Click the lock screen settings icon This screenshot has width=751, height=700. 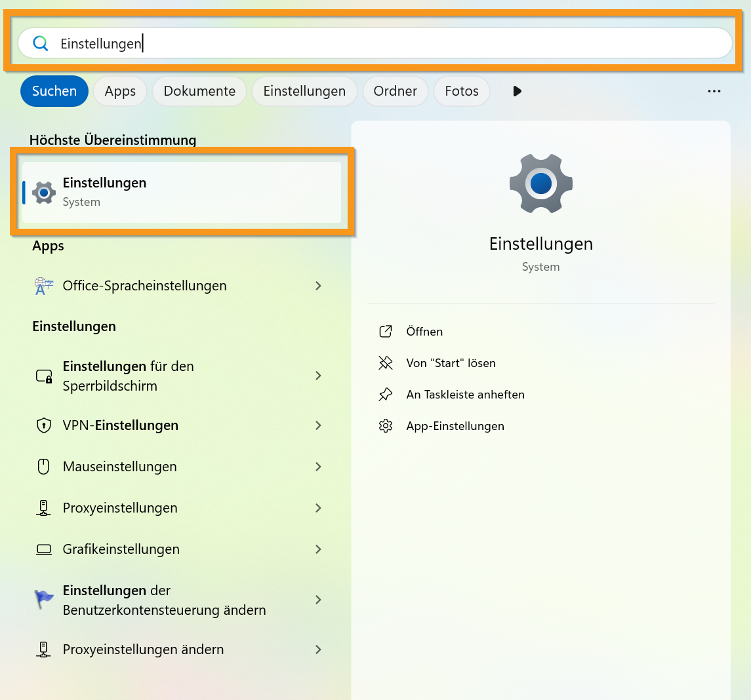(43, 376)
